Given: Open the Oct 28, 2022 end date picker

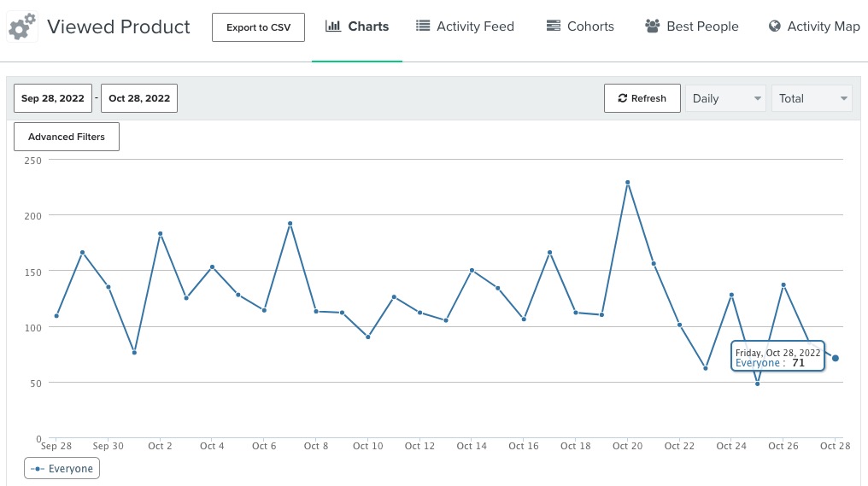Looking at the screenshot, I should [x=139, y=98].
